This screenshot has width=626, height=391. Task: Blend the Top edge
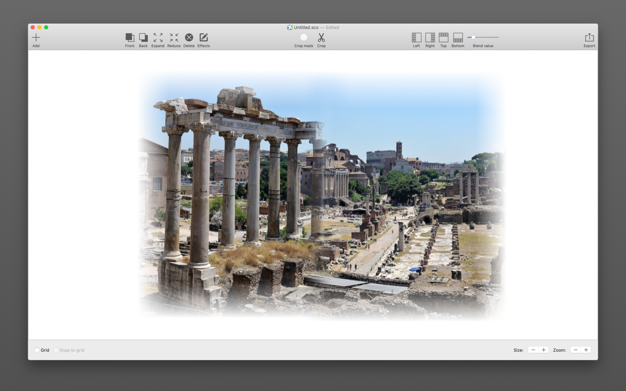click(444, 38)
